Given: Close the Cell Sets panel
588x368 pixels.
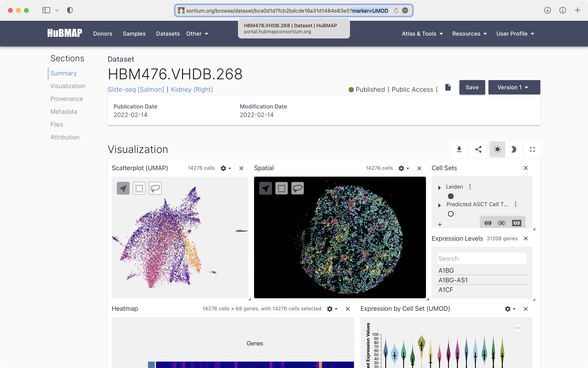Looking at the screenshot, I should 526,168.
